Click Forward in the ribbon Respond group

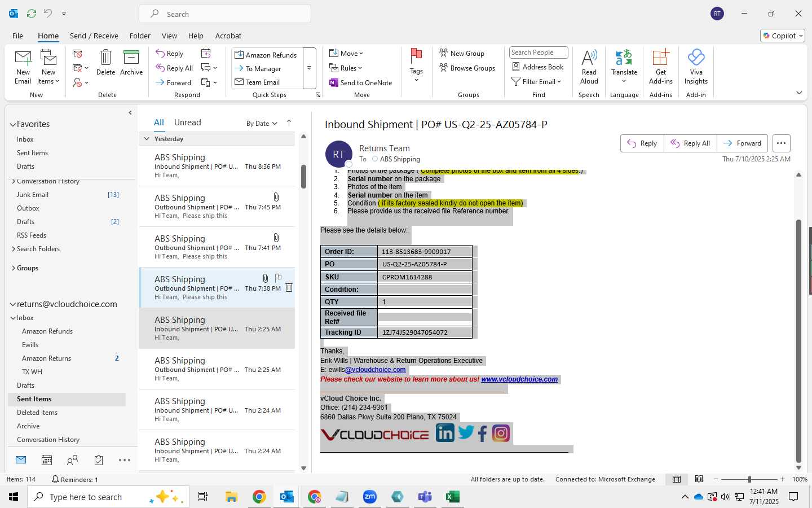[x=174, y=82]
